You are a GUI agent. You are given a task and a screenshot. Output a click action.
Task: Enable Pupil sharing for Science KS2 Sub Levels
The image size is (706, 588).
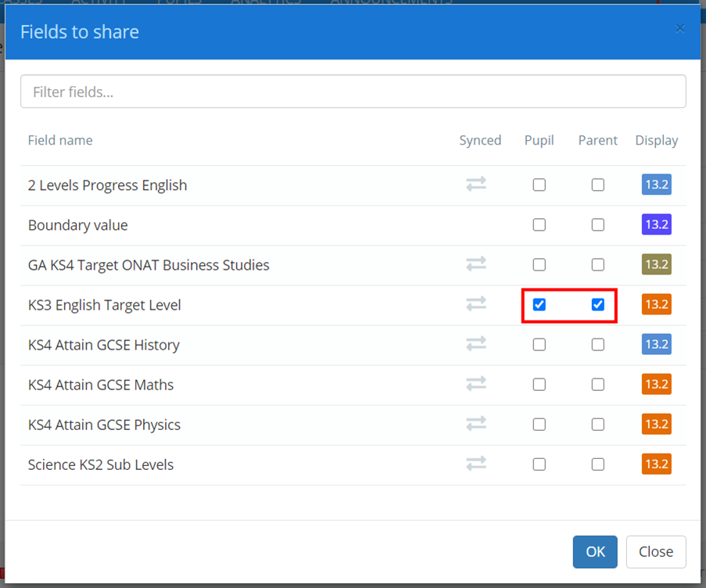(539, 464)
